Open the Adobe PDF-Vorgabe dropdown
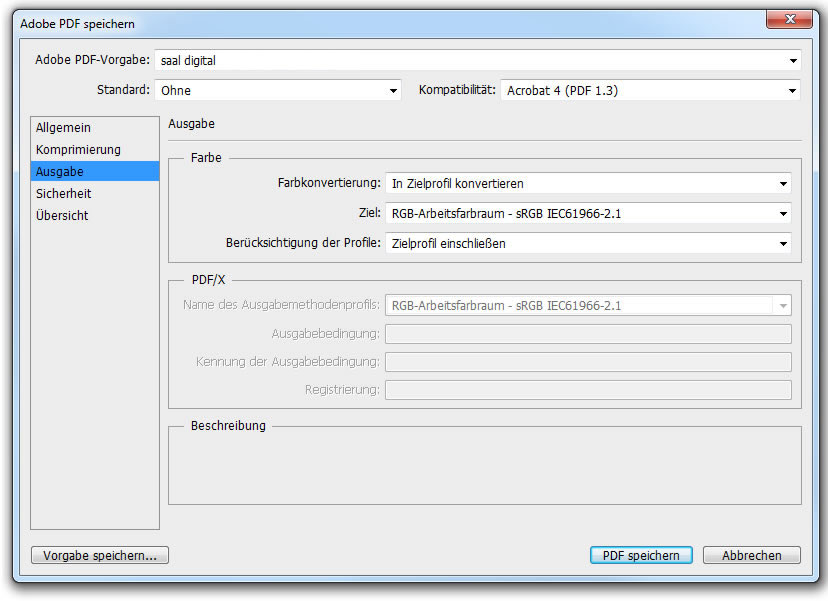Screen dimensions: 828x601 (477, 60)
